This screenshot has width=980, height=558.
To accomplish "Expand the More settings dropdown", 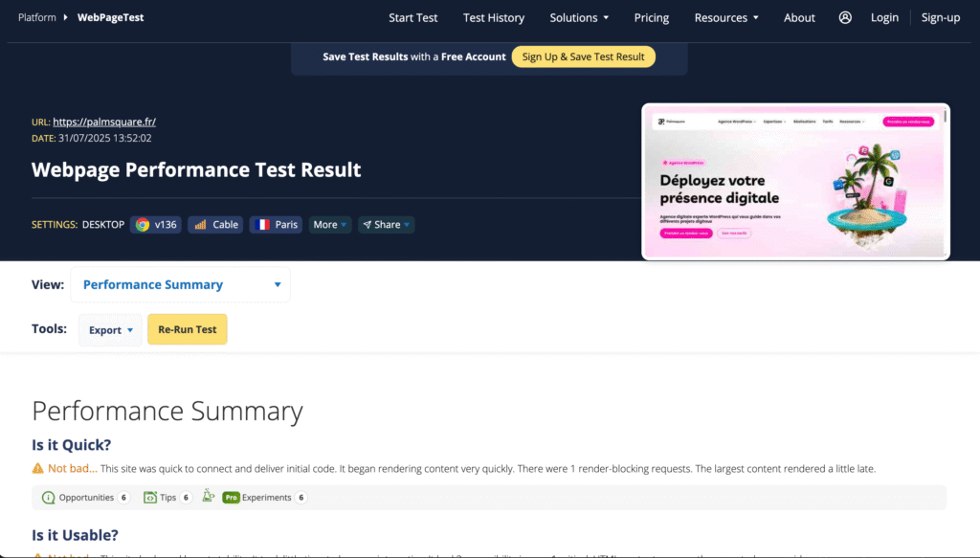I will 330,225.
